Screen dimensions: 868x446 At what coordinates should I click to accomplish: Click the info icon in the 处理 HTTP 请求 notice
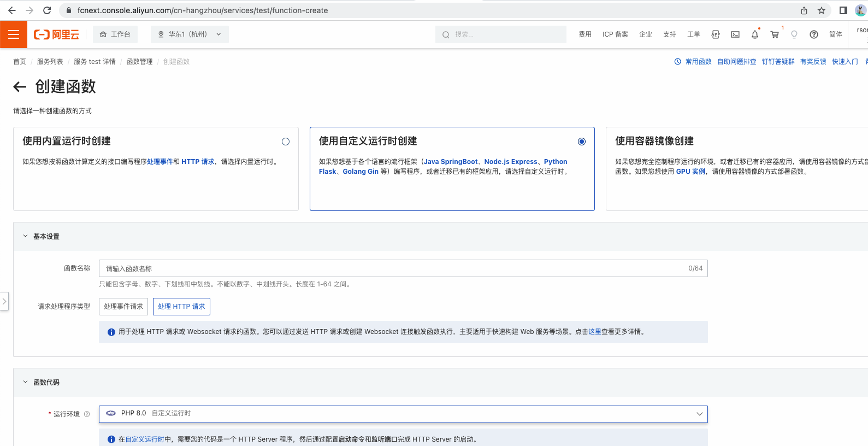(111, 332)
